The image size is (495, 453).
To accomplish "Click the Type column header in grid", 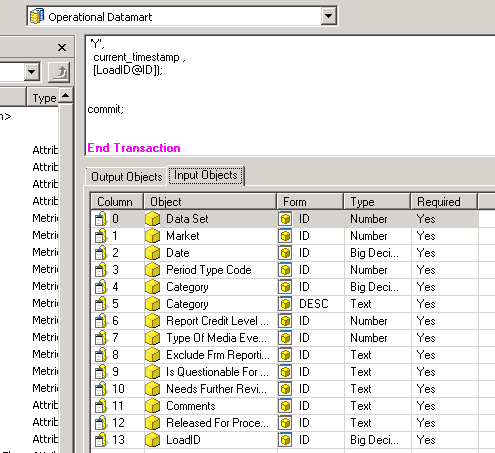I will pyautogui.click(x=377, y=202).
